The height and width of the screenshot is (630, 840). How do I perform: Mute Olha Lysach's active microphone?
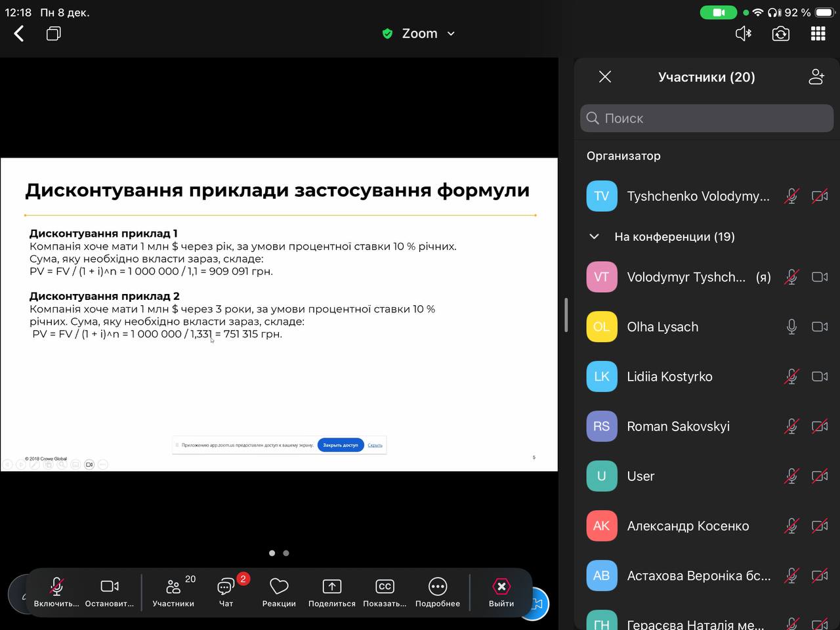click(x=791, y=326)
